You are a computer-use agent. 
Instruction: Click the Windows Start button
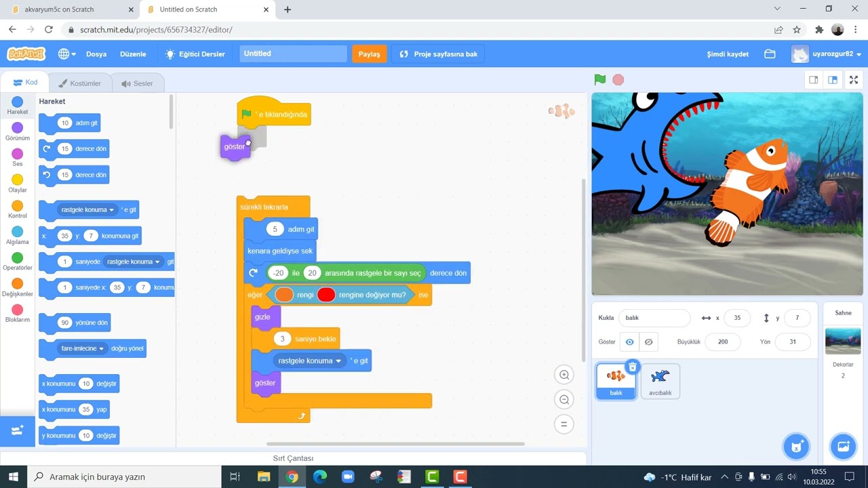click(14, 476)
